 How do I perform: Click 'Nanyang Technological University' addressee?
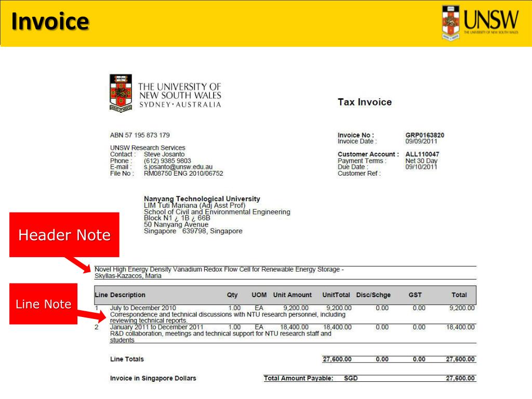[x=202, y=199]
